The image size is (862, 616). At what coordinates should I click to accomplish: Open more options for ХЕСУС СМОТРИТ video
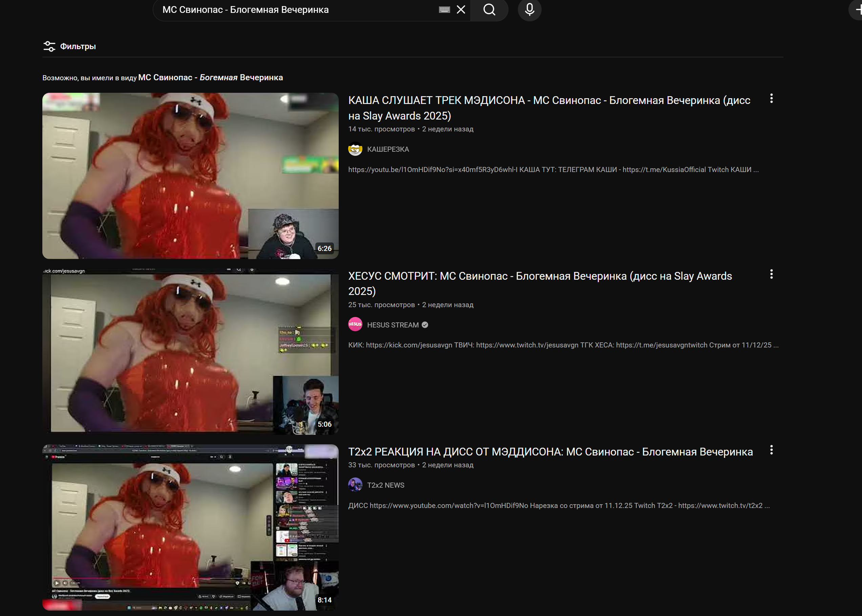[x=771, y=274]
